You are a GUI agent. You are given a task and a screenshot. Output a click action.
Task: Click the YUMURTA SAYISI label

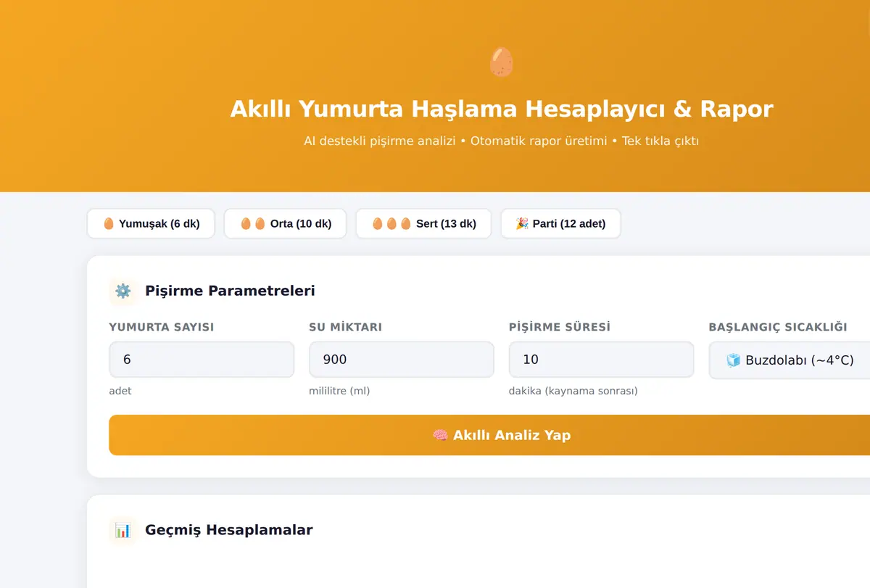pyautogui.click(x=162, y=327)
